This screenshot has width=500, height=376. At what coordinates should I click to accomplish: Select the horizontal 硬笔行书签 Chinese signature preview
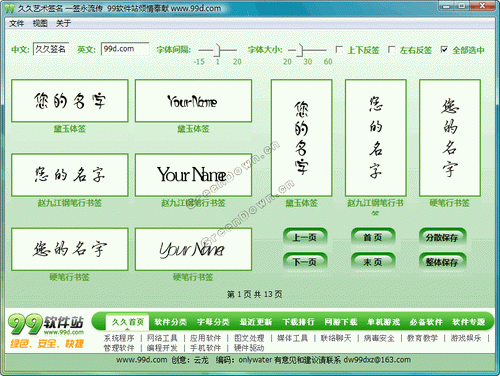click(x=70, y=249)
